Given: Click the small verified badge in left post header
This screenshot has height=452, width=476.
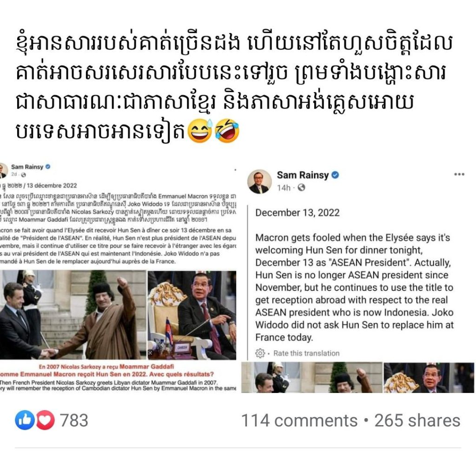Looking at the screenshot, I should click(x=48, y=167).
